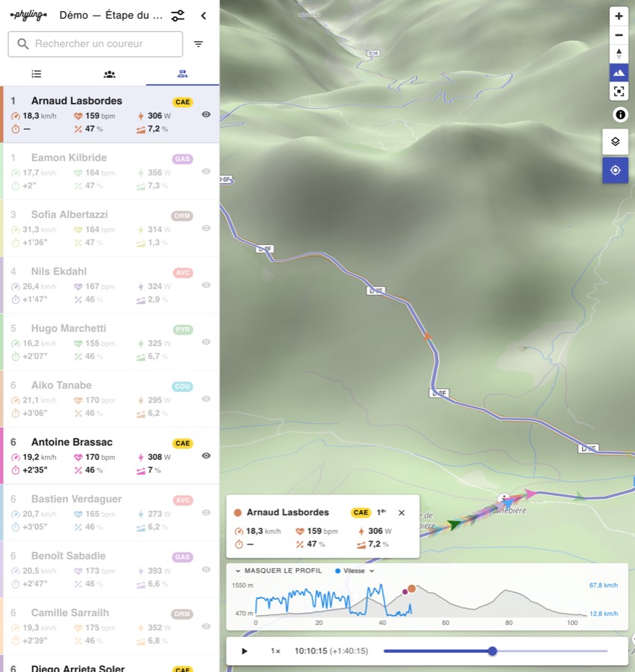Toggle eye visibility for Arnaud Lasbordes
The width and height of the screenshot is (635, 672).
coord(206,114)
